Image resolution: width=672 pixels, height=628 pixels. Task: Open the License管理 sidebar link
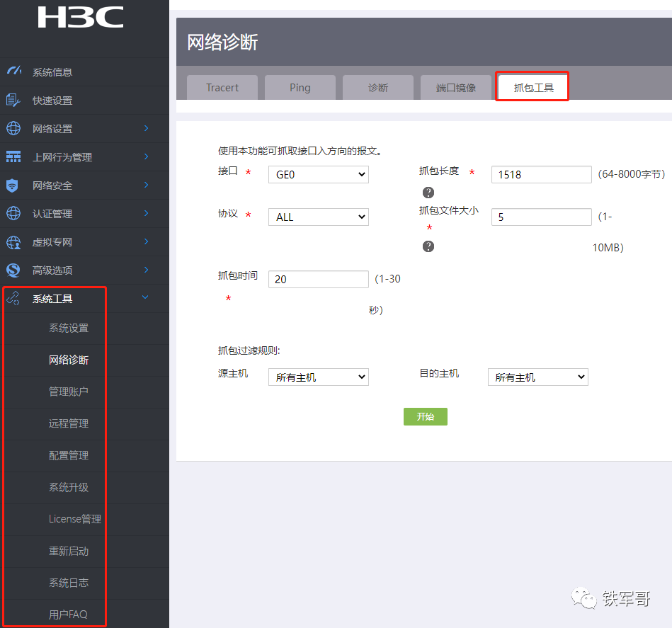[74, 519]
